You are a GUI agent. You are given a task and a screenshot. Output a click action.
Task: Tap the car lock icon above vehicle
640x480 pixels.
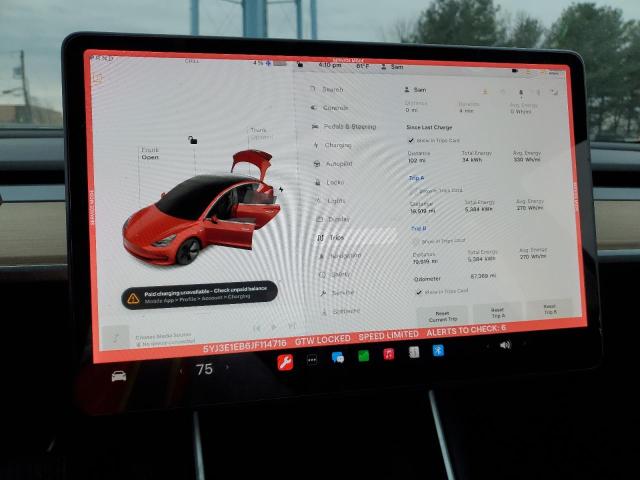click(193, 140)
